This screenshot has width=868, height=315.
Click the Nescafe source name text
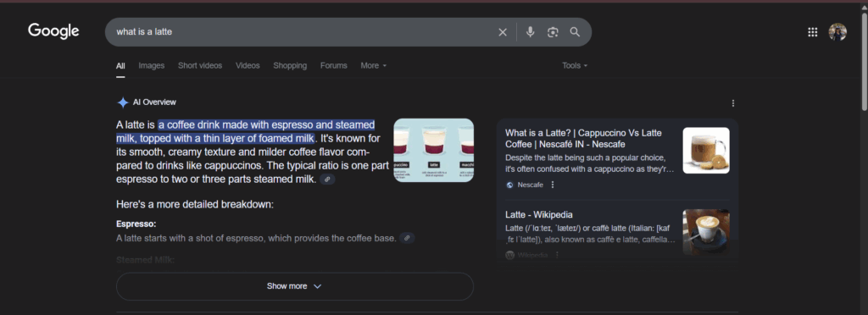531,185
